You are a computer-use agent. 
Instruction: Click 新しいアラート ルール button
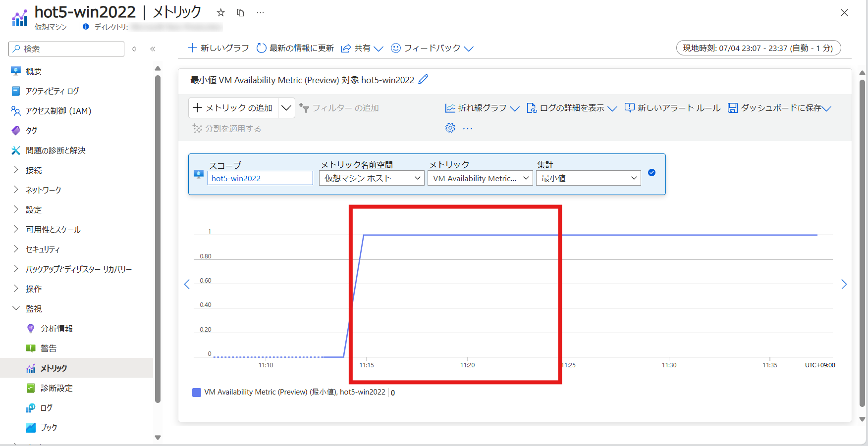[672, 108]
